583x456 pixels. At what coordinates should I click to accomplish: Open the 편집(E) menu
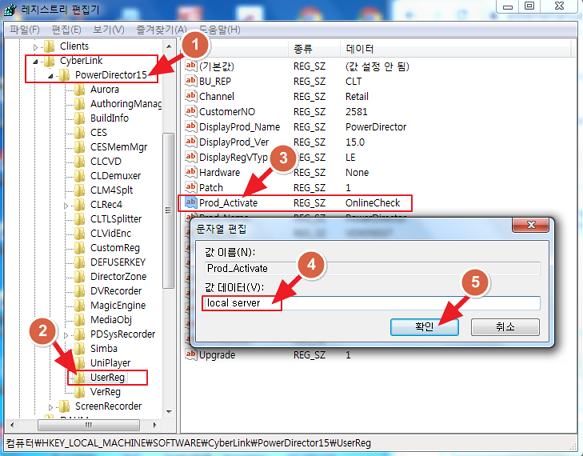(x=66, y=29)
